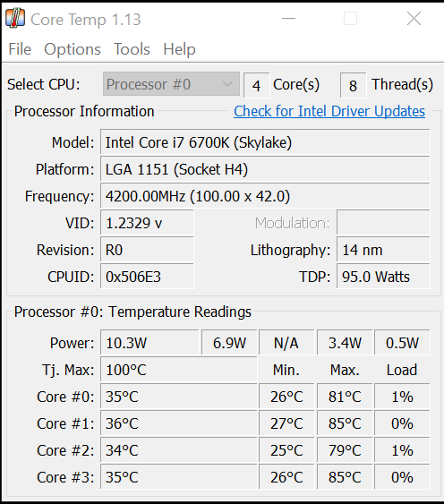
Task: Click the Core Temp thermometer app icon
Action: [x=15, y=19]
